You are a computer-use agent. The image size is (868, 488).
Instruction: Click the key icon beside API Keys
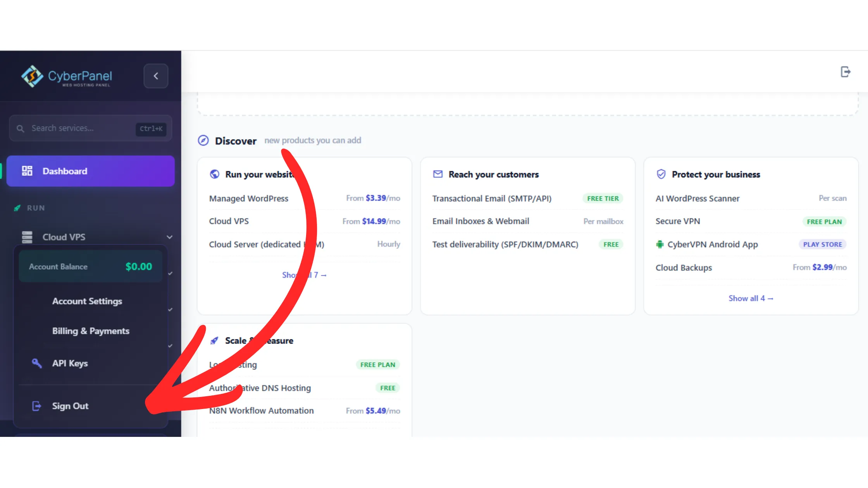[x=36, y=363]
